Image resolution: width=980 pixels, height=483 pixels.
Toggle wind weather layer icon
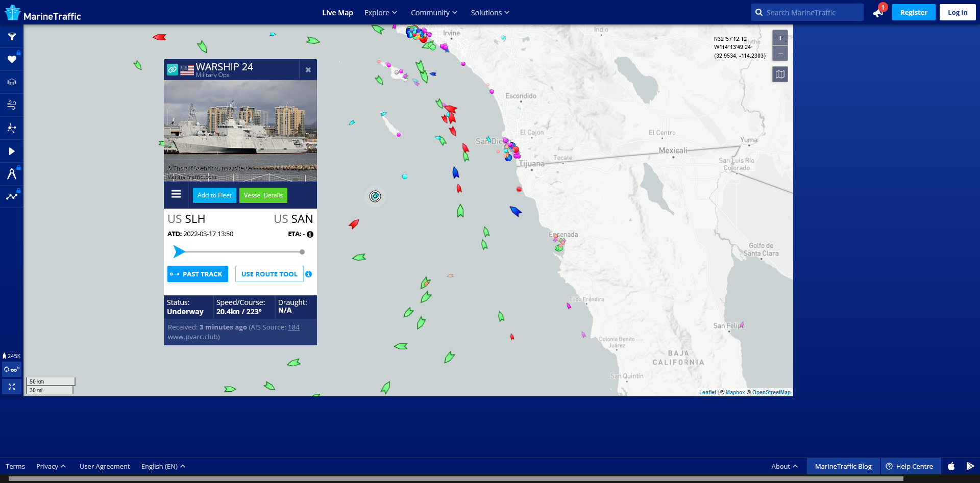coord(12,105)
